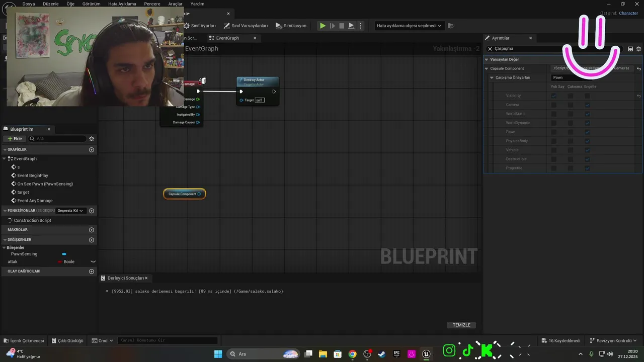
Task: Open Hata ayıklama objesi dropdown
Action: tap(409, 26)
